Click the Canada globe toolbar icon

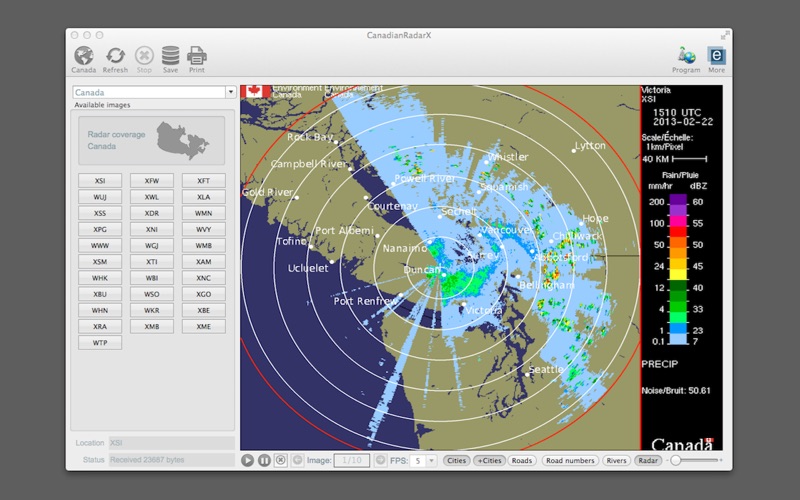[x=84, y=56]
